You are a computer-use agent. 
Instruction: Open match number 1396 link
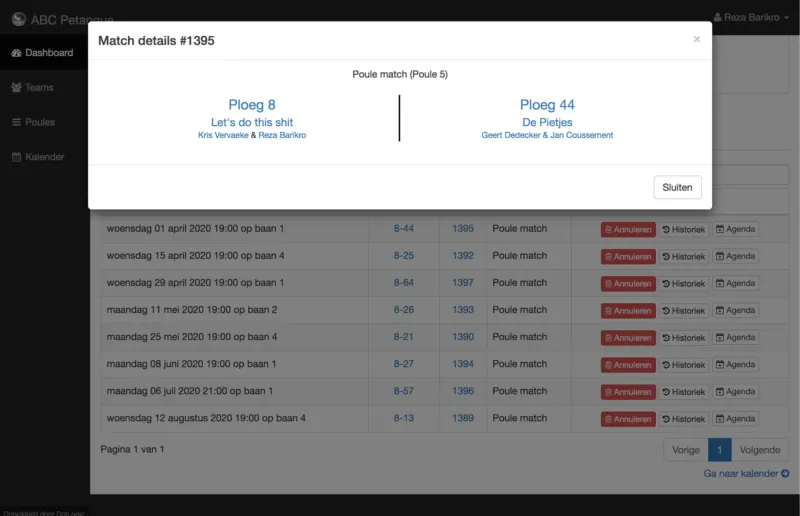(463, 391)
